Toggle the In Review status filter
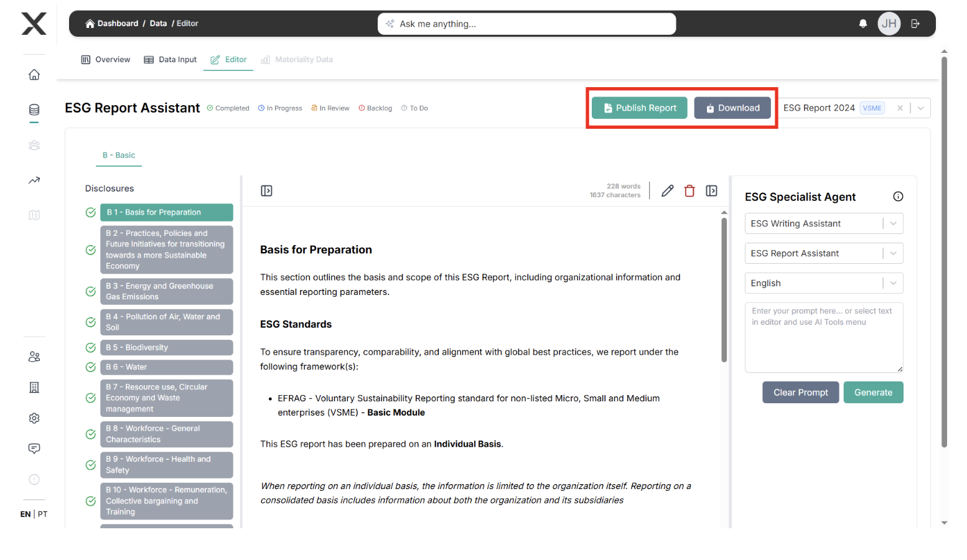Image resolution: width=967 pixels, height=560 pixels. (330, 108)
